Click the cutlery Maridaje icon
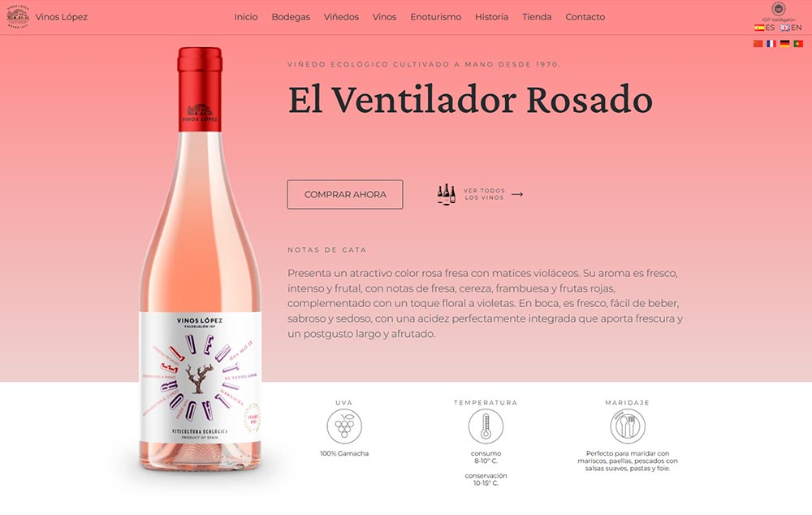Viewport: 812px width, 515px height. [x=627, y=426]
